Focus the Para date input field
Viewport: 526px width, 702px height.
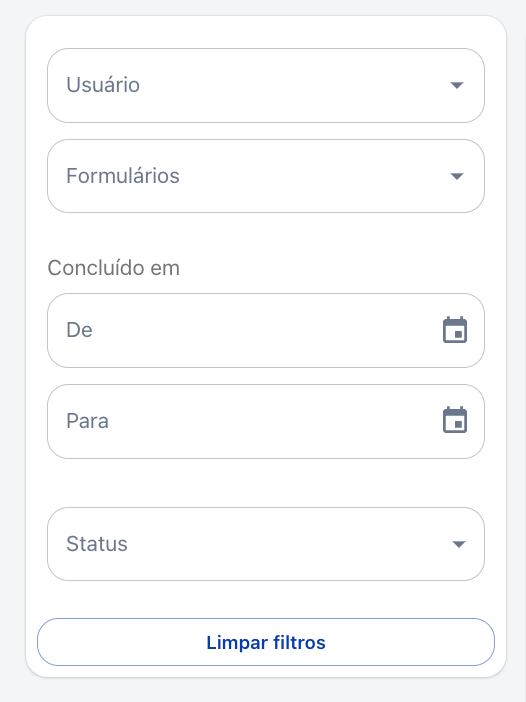pyautogui.click(x=266, y=421)
